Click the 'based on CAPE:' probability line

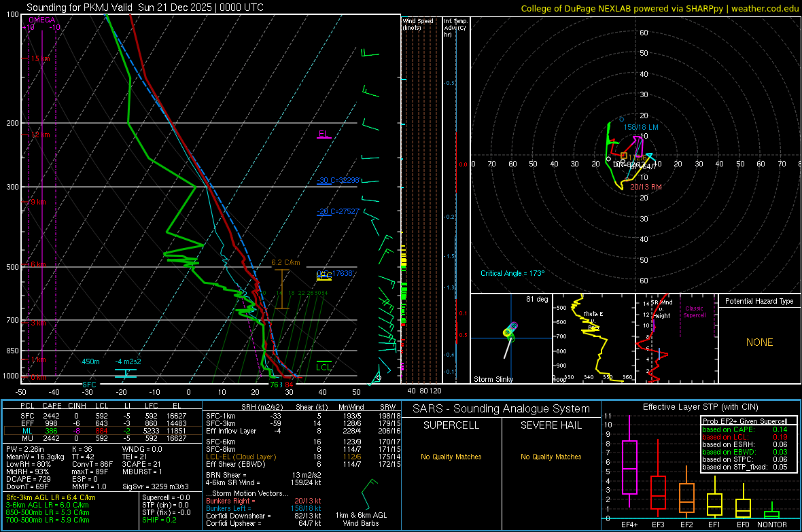click(745, 429)
